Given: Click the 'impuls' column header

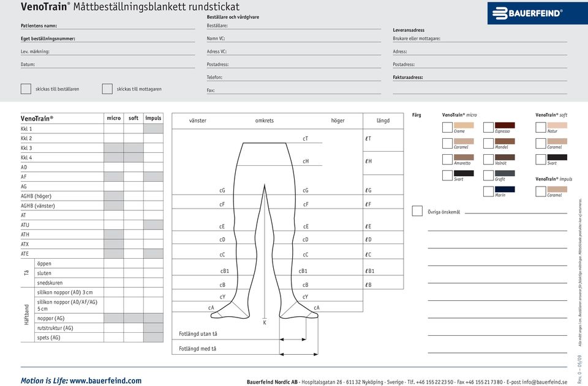Looking at the screenshot, I should point(153,118).
